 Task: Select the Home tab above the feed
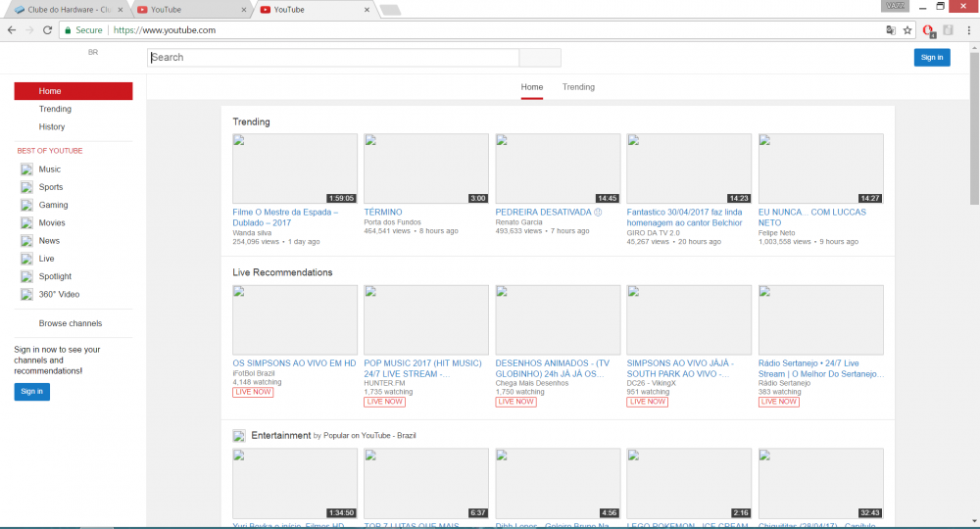pyautogui.click(x=532, y=87)
